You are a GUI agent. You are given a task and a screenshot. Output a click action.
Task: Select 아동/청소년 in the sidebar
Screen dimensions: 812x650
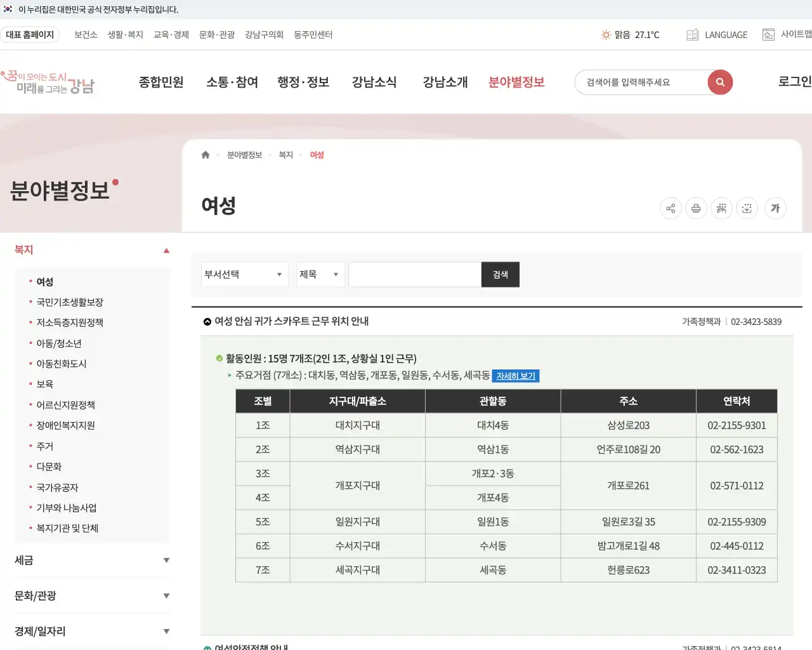[x=59, y=343]
